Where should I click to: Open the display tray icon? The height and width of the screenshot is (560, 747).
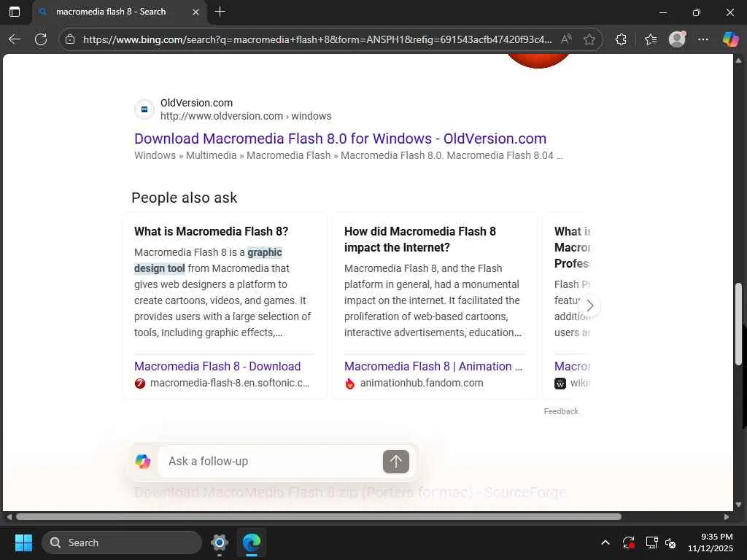[x=651, y=542]
